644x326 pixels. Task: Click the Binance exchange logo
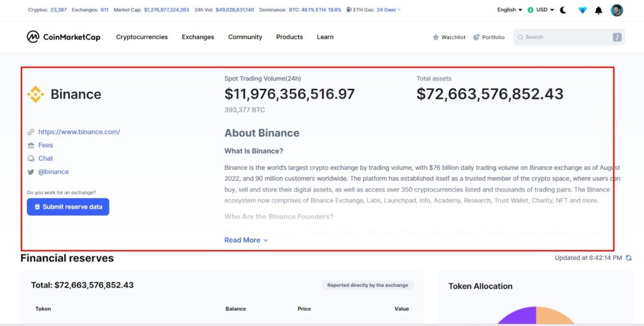pos(36,94)
